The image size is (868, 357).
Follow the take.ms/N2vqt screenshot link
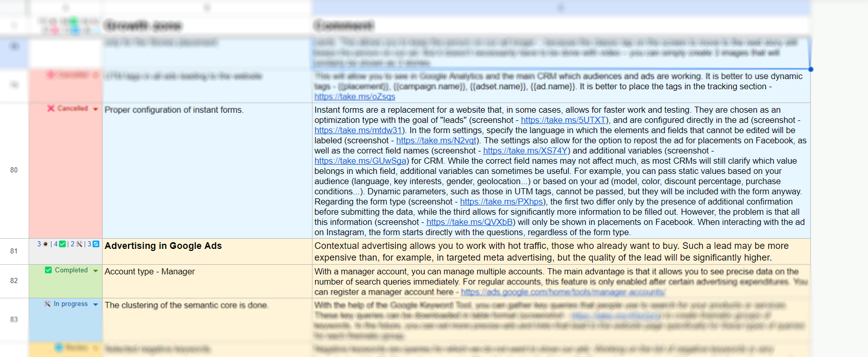coord(436,141)
